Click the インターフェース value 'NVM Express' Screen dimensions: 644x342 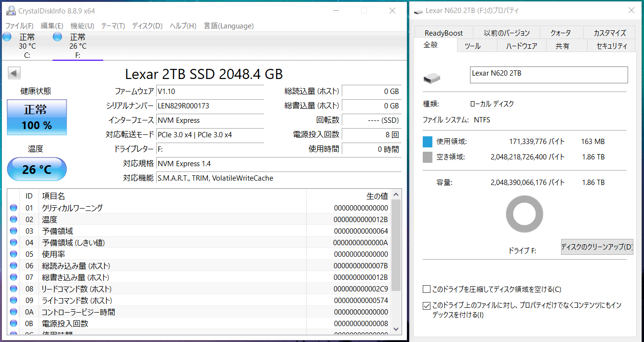(x=178, y=120)
